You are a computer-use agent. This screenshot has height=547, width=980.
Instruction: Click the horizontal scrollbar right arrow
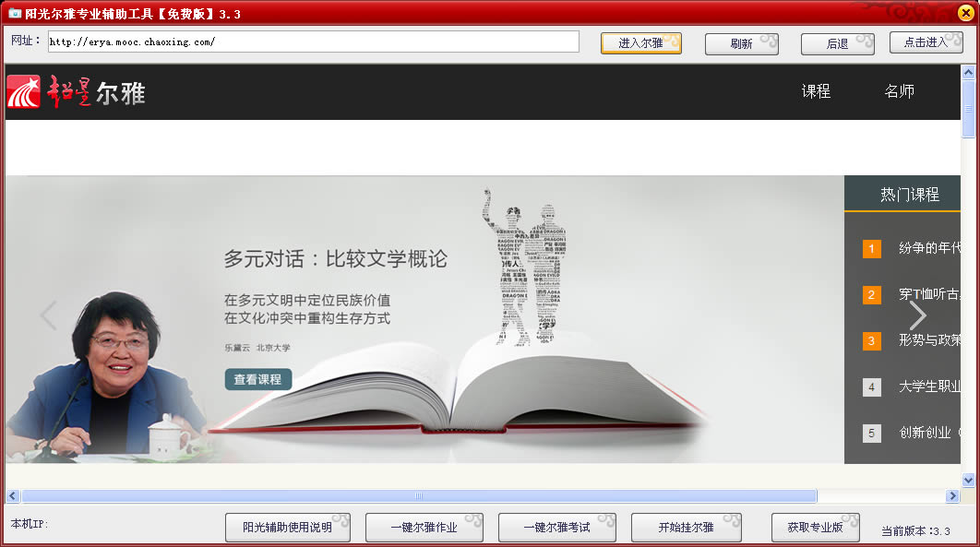tap(952, 496)
